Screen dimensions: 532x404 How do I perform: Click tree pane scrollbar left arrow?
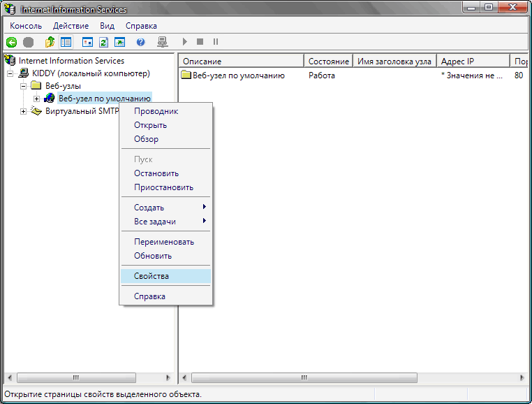[10, 377]
